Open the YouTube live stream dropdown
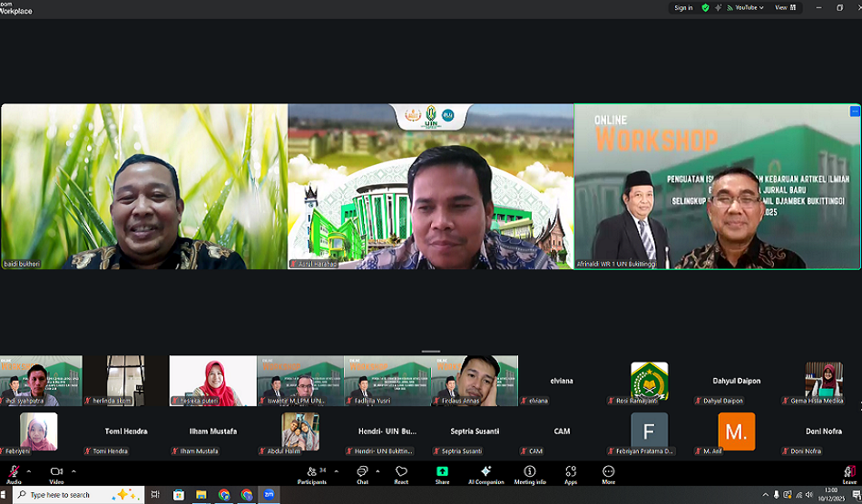862x504 pixels. pyautogui.click(x=748, y=7)
